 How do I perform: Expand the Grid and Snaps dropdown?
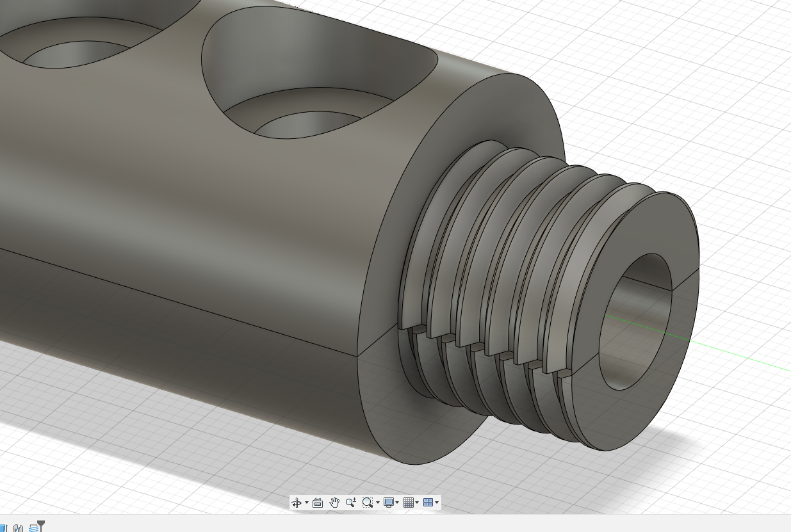coord(417,503)
